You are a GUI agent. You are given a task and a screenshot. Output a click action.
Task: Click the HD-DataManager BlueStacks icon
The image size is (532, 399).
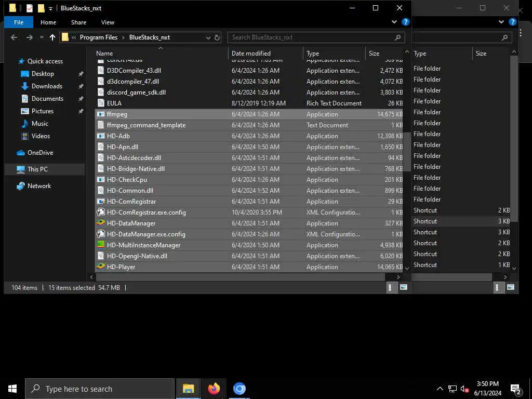(100, 223)
